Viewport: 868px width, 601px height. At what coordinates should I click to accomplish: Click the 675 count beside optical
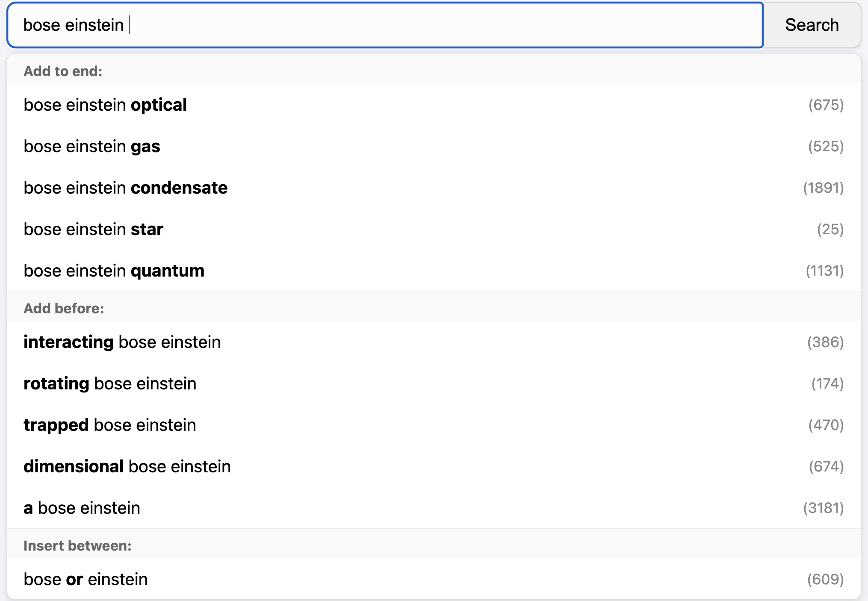click(826, 105)
